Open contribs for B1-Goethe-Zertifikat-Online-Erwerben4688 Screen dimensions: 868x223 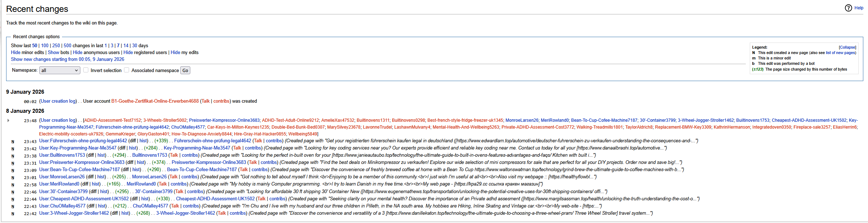click(x=221, y=101)
